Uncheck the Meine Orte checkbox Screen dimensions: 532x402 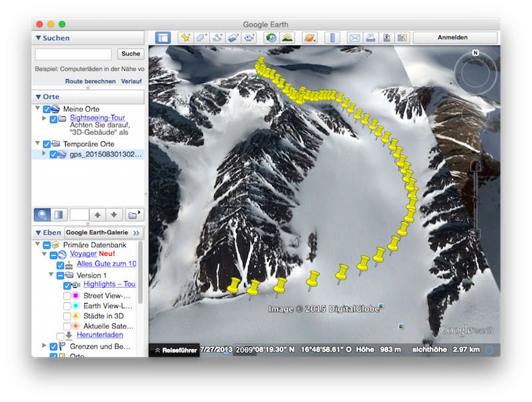pyautogui.click(x=47, y=110)
